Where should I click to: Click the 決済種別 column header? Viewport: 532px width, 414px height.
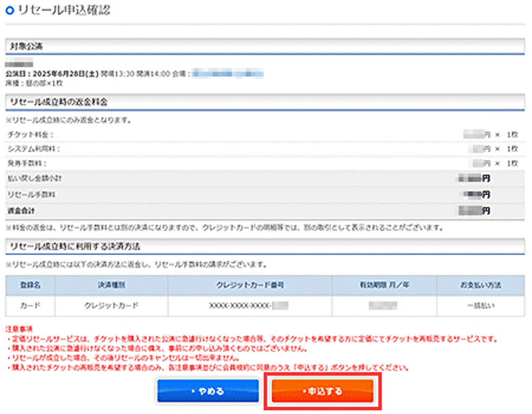point(108,284)
